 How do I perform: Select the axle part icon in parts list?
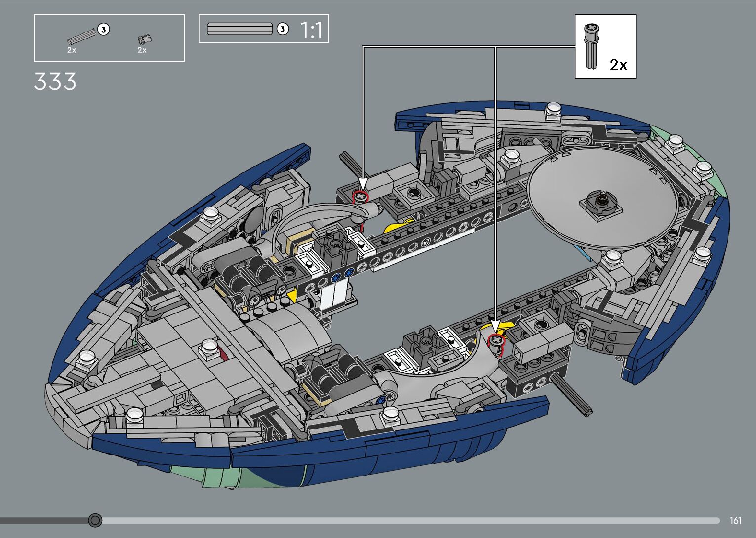(x=82, y=36)
